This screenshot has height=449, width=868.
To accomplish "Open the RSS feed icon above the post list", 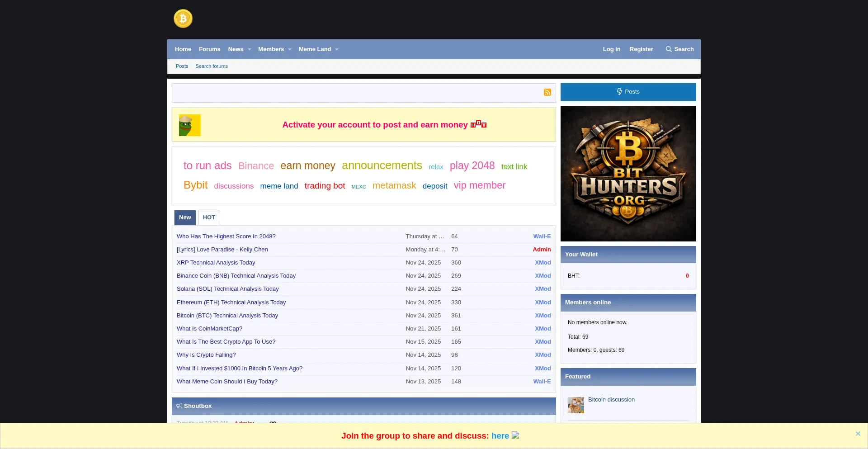I will click(547, 92).
